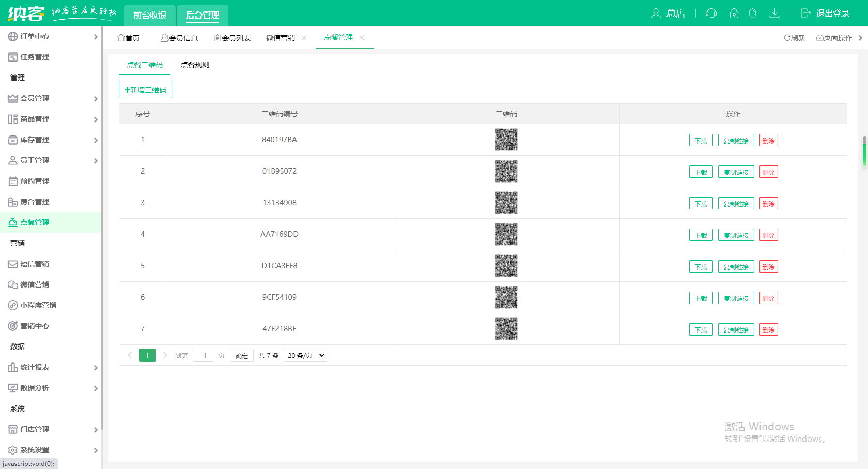Open 点餐管理 in sidebar
The height and width of the screenshot is (469, 868).
(x=51, y=222)
